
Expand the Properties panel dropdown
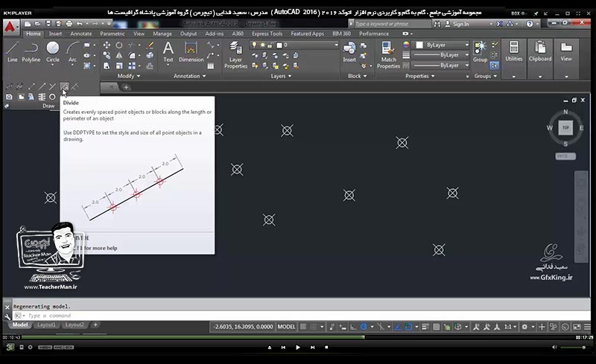(419, 76)
